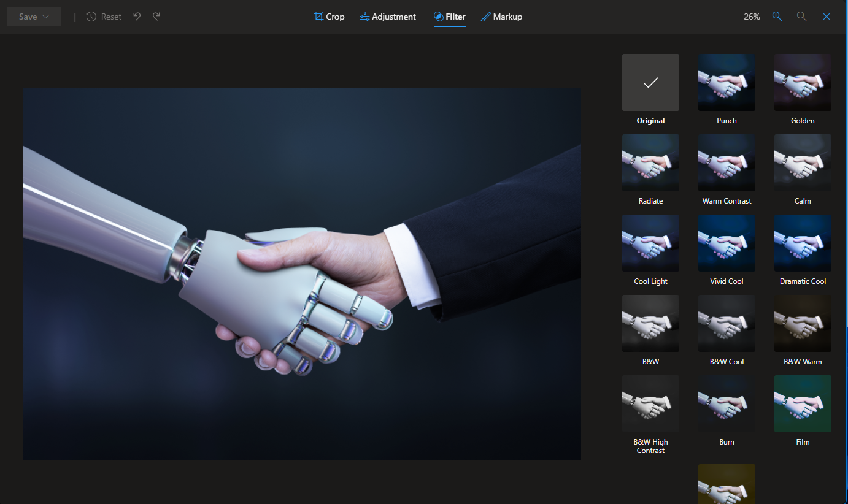The width and height of the screenshot is (848, 504).
Task: Select the Original filter with checkmark
Action: (650, 83)
